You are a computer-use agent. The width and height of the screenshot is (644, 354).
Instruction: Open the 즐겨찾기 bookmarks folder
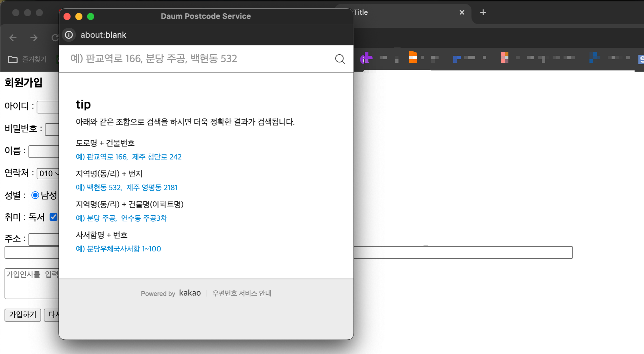coord(27,59)
